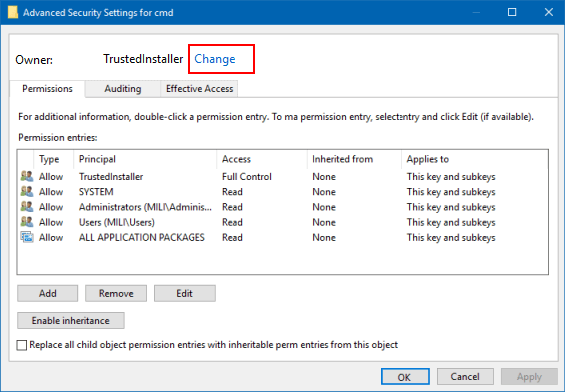Maximize the Advanced Security Settings window

pyautogui.click(x=512, y=12)
